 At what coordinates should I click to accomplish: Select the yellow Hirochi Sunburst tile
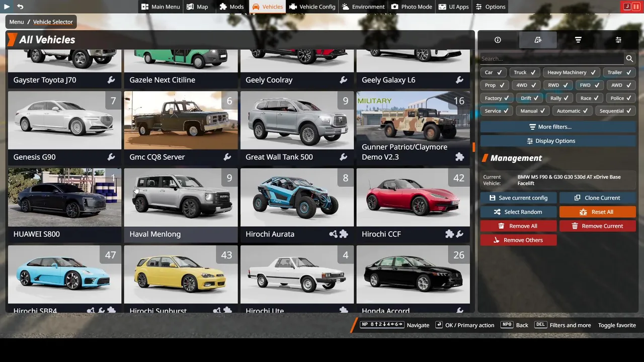click(181, 279)
